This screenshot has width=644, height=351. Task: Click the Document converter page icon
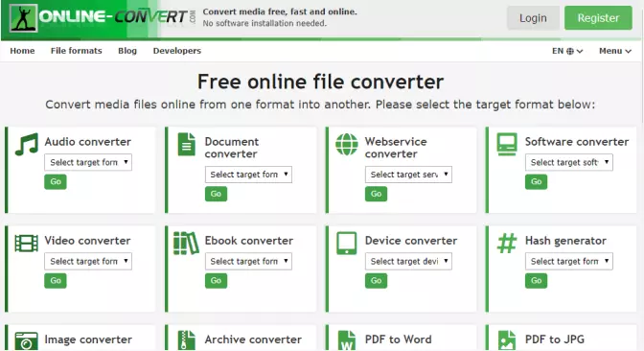tap(187, 144)
